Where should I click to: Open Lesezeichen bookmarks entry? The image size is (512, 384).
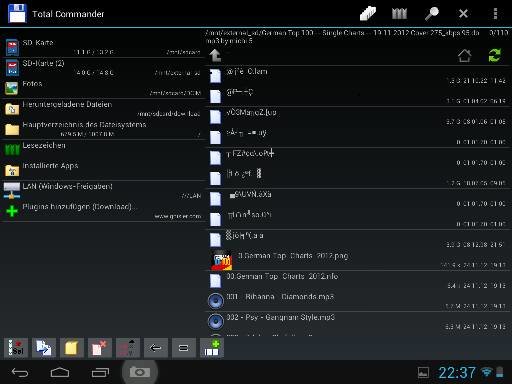(103, 150)
